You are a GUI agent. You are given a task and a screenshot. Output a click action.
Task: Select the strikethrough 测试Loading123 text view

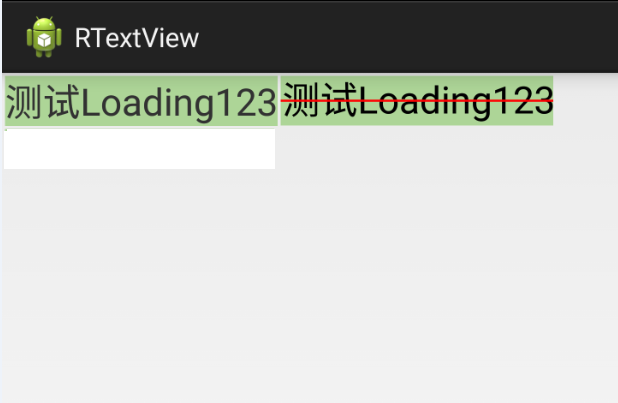pyautogui.click(x=417, y=101)
